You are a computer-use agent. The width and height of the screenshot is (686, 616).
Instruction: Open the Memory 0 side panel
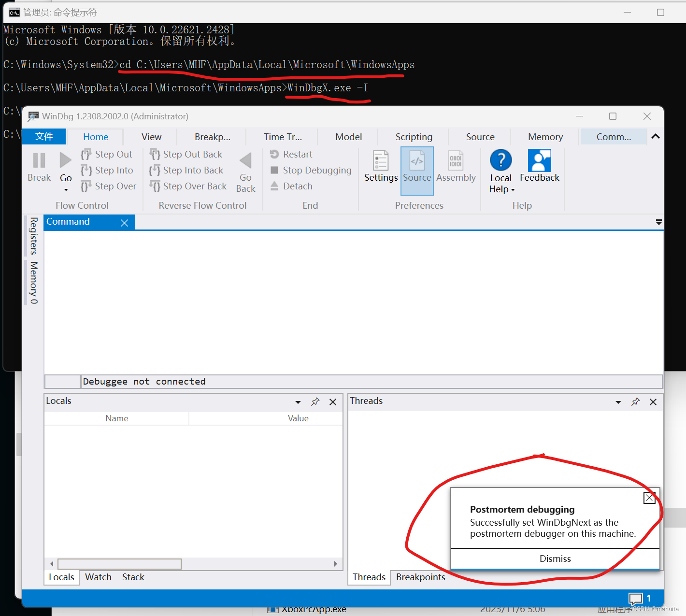(33, 283)
